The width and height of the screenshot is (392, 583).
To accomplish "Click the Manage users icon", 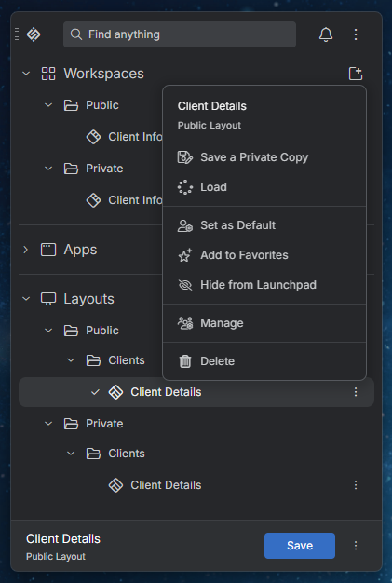I will coord(185,323).
